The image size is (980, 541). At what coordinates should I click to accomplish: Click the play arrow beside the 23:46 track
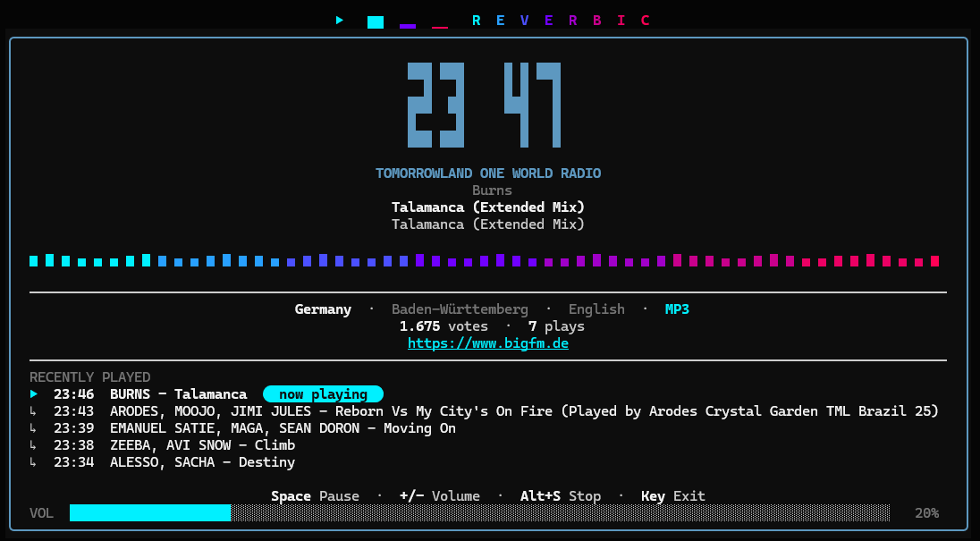click(x=34, y=394)
